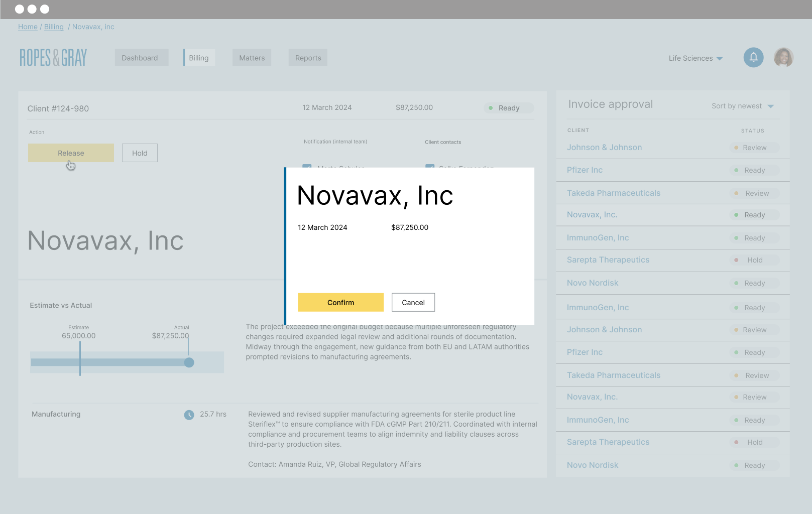Click Contact: Amanda Ruiz line

point(334,464)
